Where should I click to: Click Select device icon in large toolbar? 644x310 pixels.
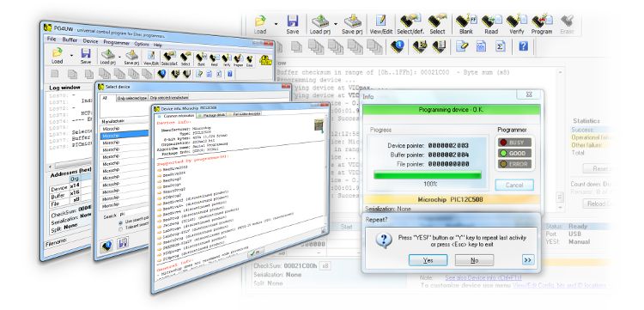437,24
